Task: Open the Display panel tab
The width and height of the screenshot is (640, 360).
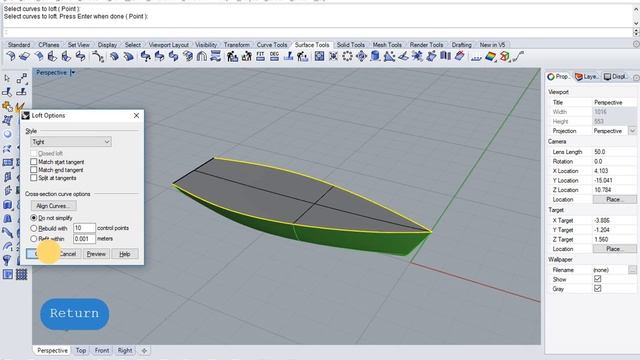Action: (616, 76)
